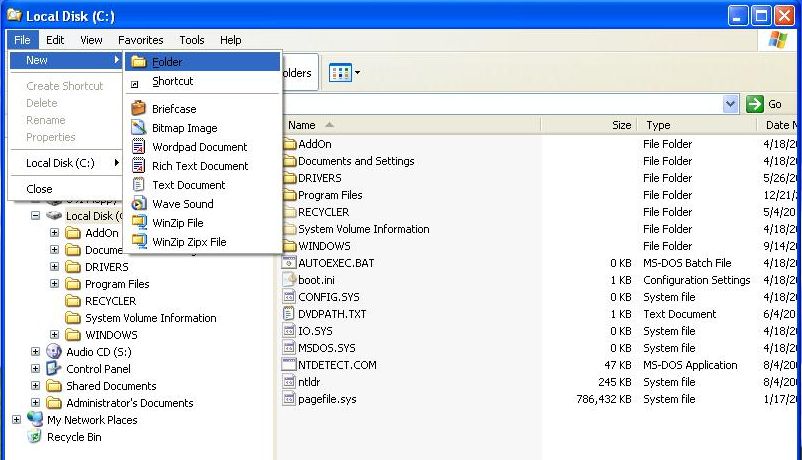Click the Views toolbar icon

click(x=339, y=73)
